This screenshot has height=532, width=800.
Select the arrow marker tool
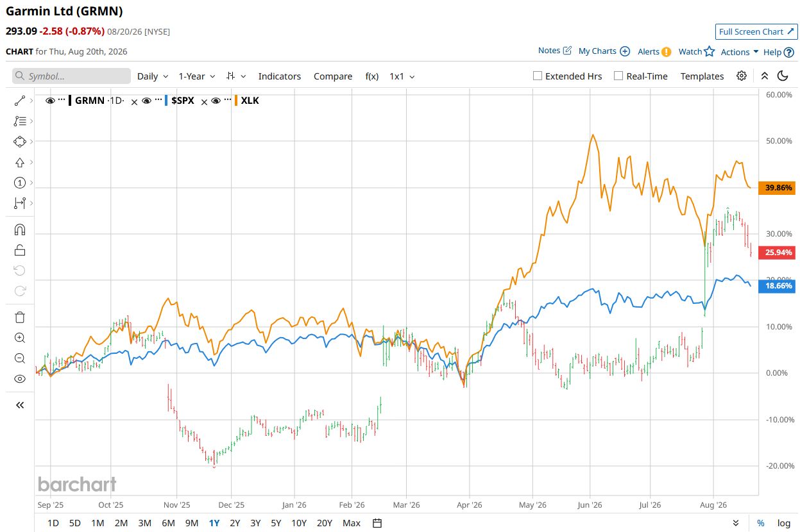point(19,162)
